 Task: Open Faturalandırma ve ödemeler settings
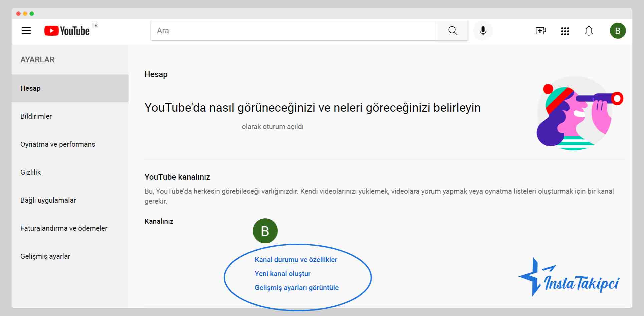click(x=70, y=228)
